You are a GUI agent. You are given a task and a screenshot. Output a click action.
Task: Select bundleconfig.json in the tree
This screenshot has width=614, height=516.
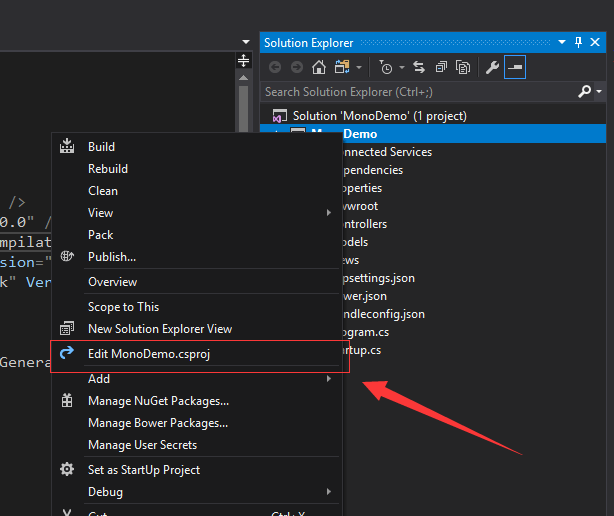pyautogui.click(x=383, y=314)
